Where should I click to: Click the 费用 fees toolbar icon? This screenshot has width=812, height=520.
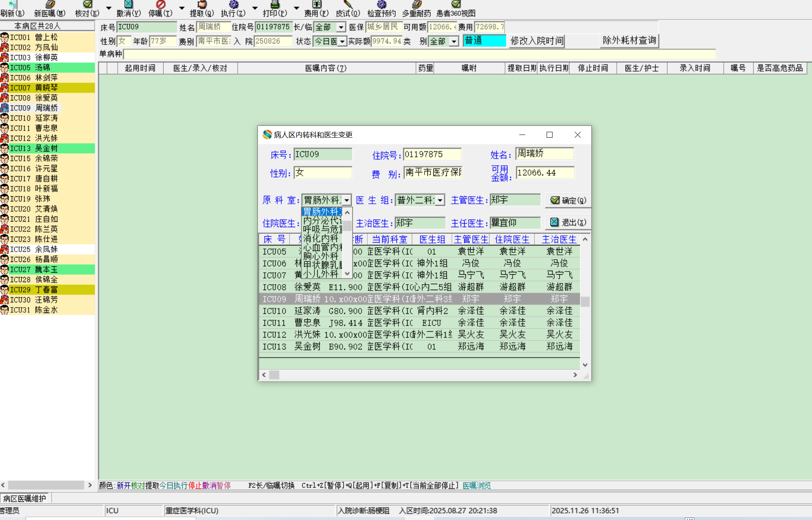pyautogui.click(x=316, y=5)
